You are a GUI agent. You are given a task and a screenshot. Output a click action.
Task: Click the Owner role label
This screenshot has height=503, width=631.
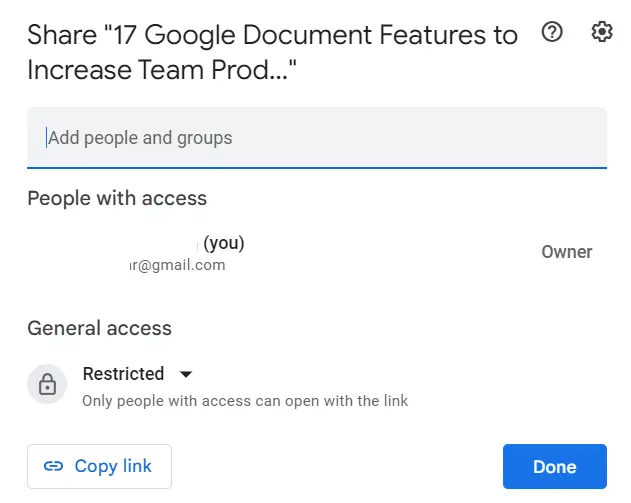click(566, 252)
